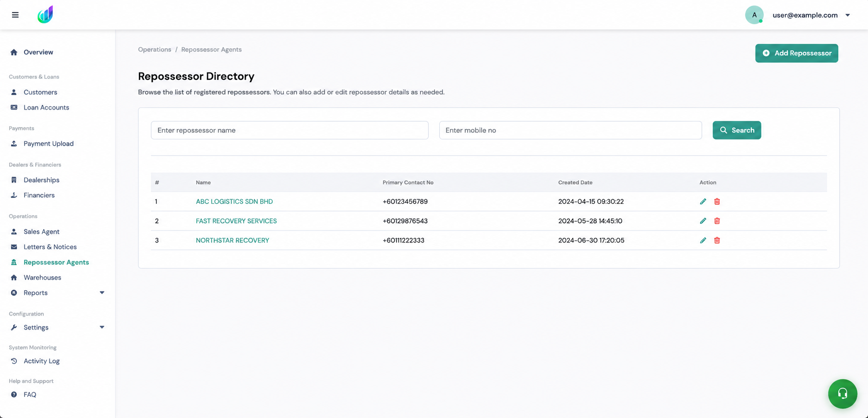Viewport: 868px width, 418px height.
Task: Click the Payment Upload icon
Action: [x=14, y=144]
